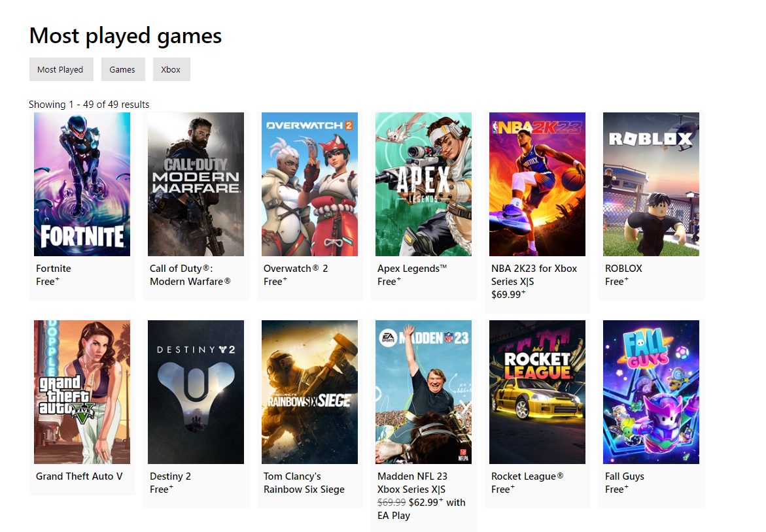The width and height of the screenshot is (766, 532).
Task: Choose the Xbox filter tag
Action: coord(171,69)
